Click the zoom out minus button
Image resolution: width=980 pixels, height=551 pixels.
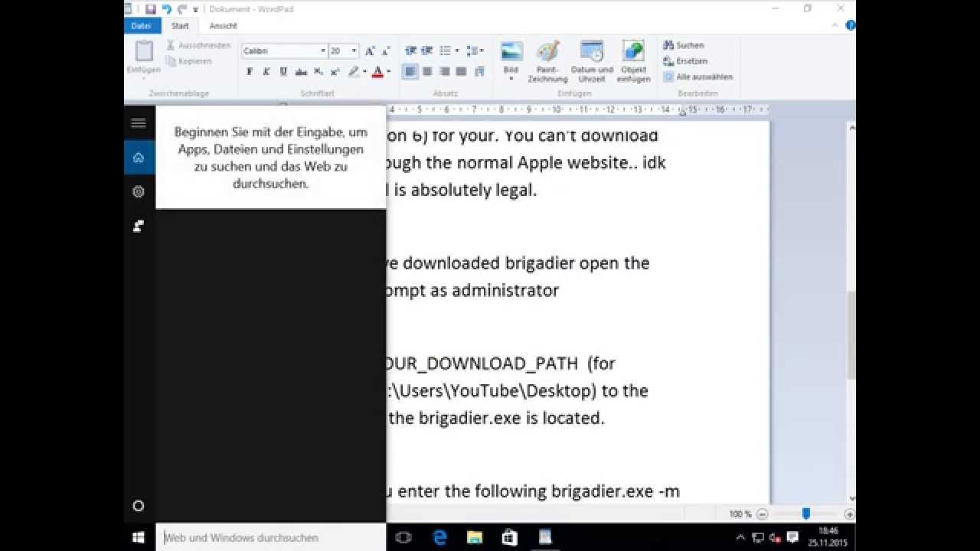click(762, 514)
